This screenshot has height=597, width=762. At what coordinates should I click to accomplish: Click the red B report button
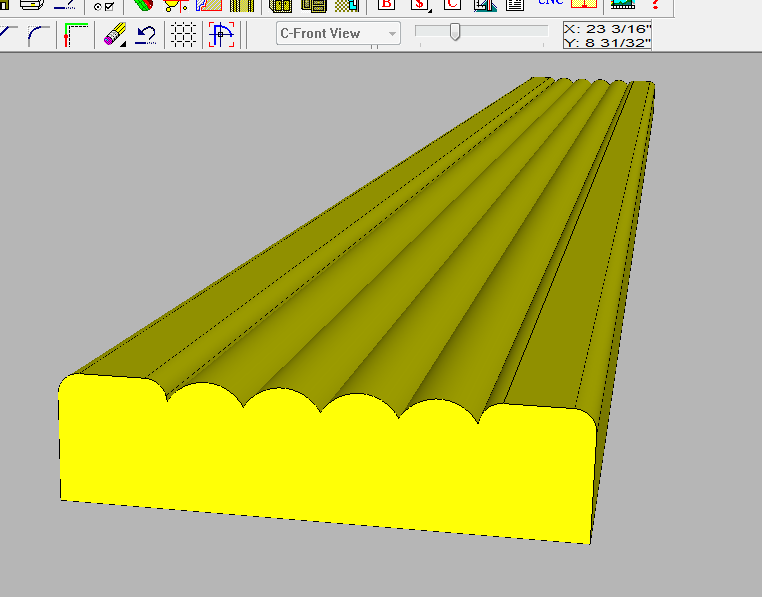[386, 4]
